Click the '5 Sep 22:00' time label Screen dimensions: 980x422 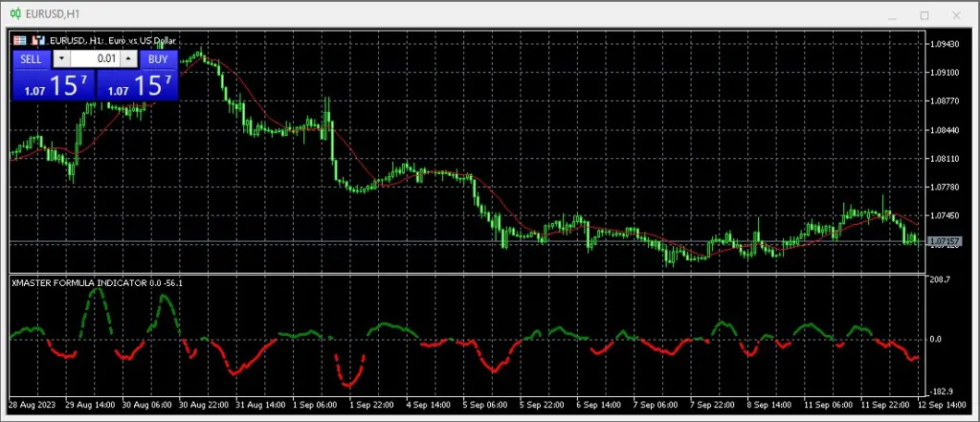(x=543, y=405)
